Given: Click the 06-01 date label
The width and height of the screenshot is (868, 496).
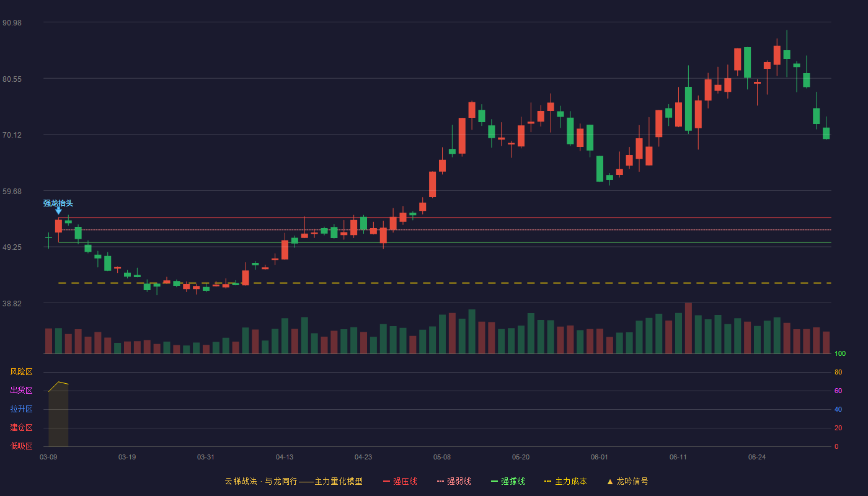Looking at the screenshot, I should (600, 457).
